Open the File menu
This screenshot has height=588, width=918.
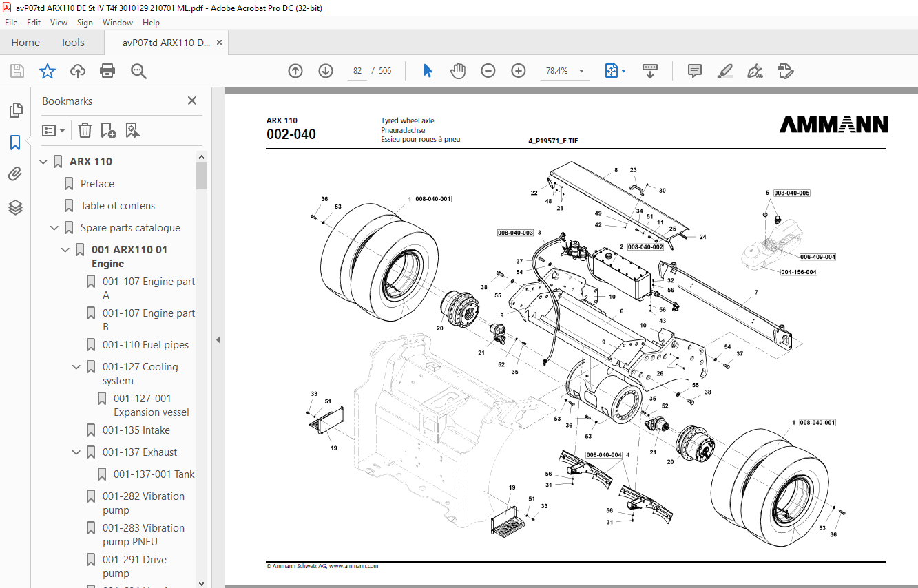click(x=11, y=23)
